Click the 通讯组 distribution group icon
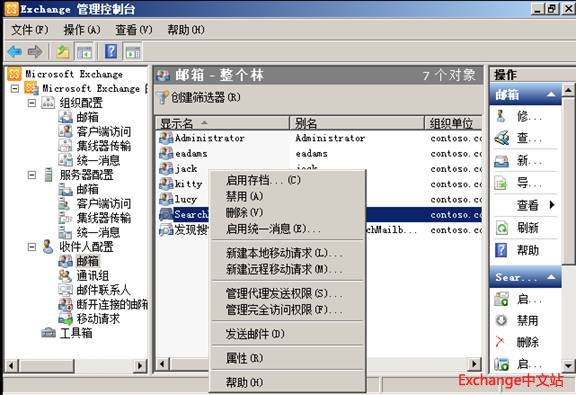Image resolution: width=576 pixels, height=395 pixels. pos(65,276)
